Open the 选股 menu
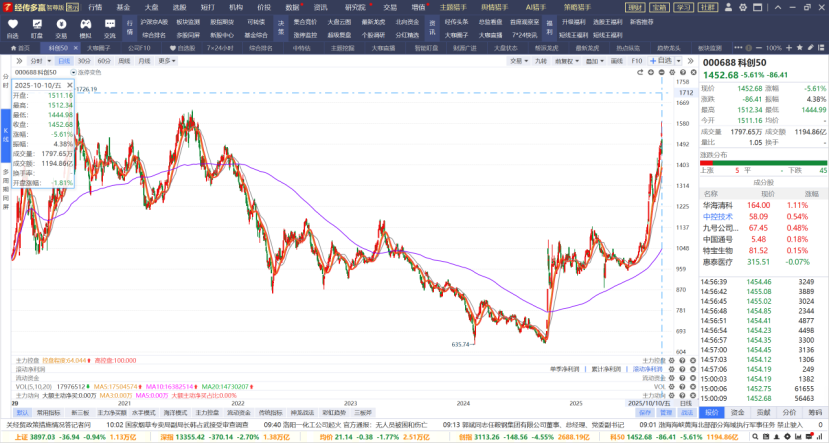Viewport: 830px width, 444px height. point(179,7)
